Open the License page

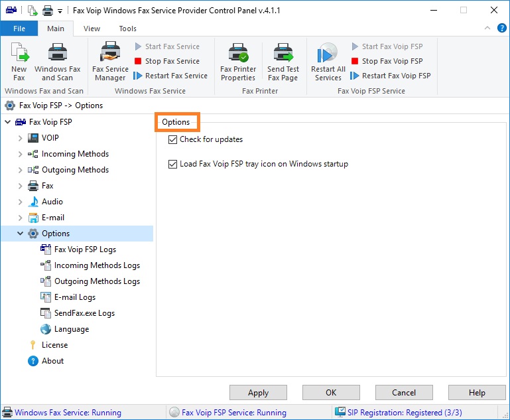pyautogui.click(x=54, y=345)
